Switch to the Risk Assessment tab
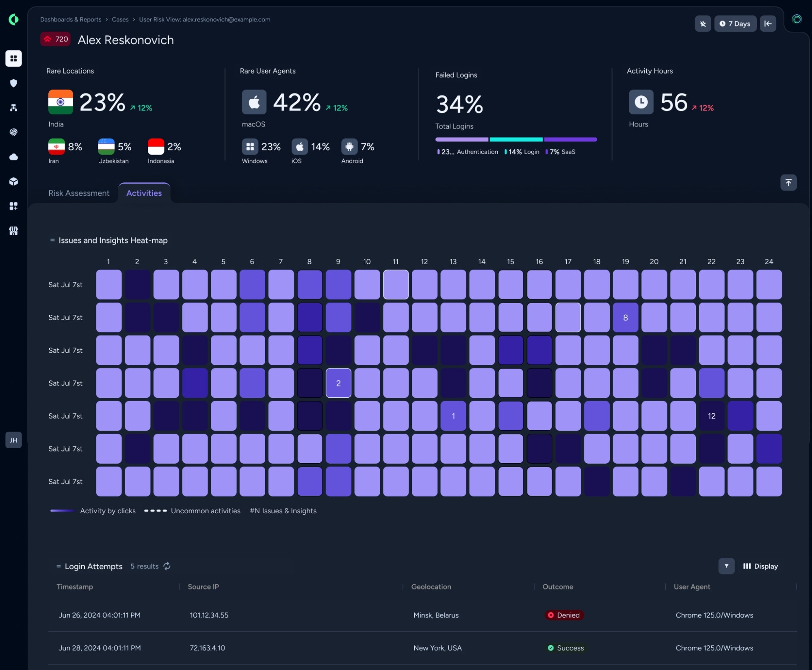Image resolution: width=812 pixels, height=670 pixels. [79, 193]
